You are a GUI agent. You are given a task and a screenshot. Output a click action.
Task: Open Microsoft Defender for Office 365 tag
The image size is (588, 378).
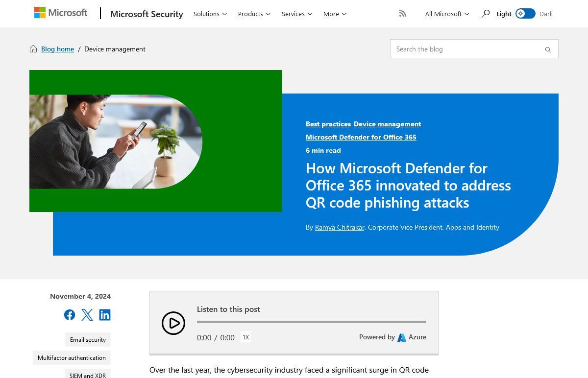[x=361, y=137]
